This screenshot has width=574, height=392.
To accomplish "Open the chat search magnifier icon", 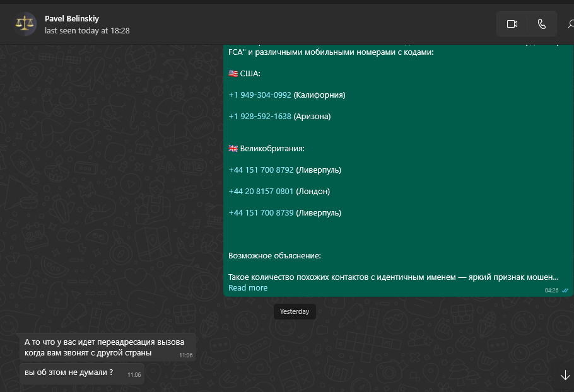I will click(x=570, y=25).
